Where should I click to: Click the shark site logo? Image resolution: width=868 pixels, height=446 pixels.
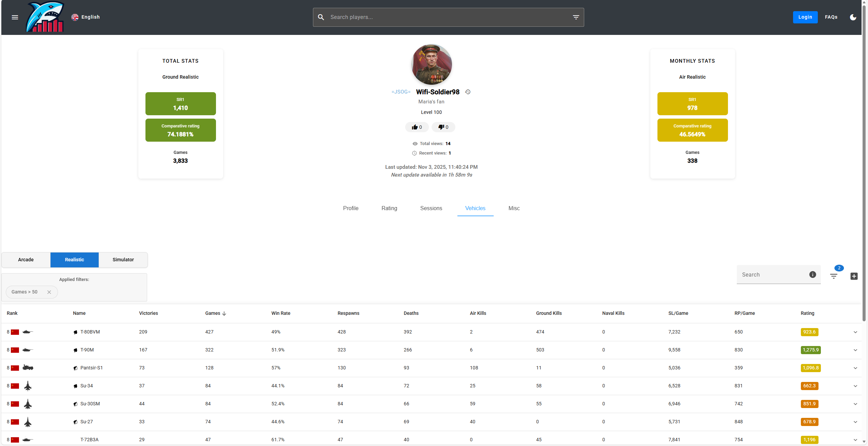click(x=45, y=17)
